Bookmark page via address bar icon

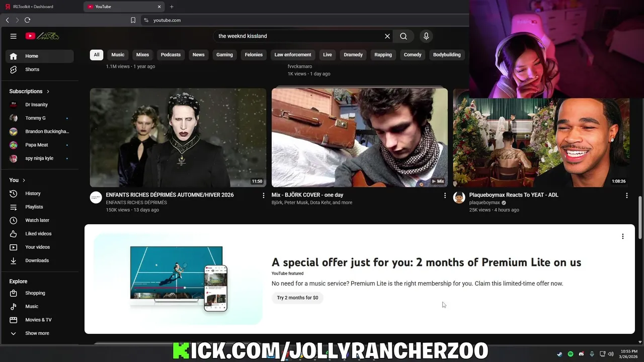(x=133, y=20)
